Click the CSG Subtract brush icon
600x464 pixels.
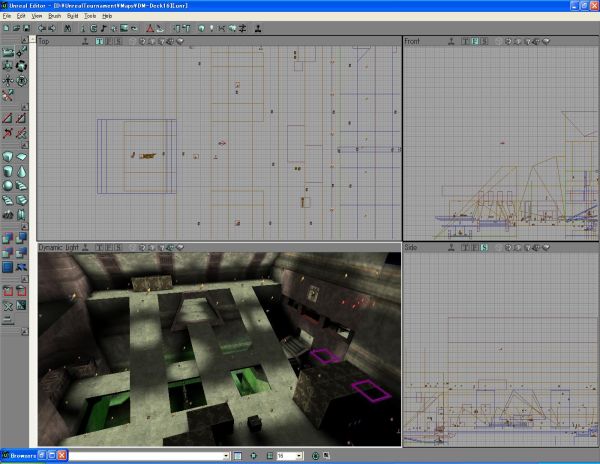(x=21, y=238)
